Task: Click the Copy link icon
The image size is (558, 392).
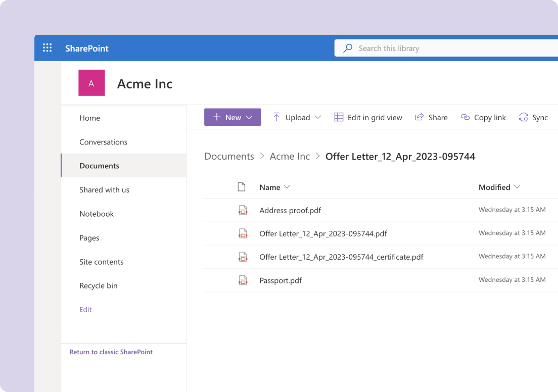Action: pos(464,117)
